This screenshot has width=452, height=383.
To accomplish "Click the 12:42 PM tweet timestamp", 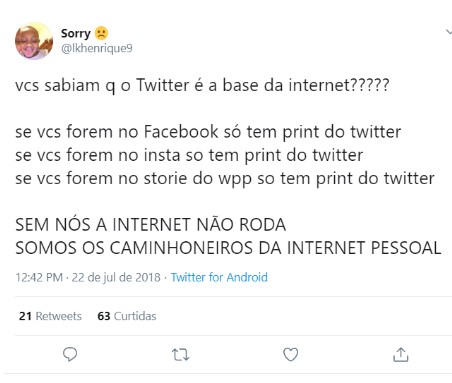I will (x=39, y=277).
